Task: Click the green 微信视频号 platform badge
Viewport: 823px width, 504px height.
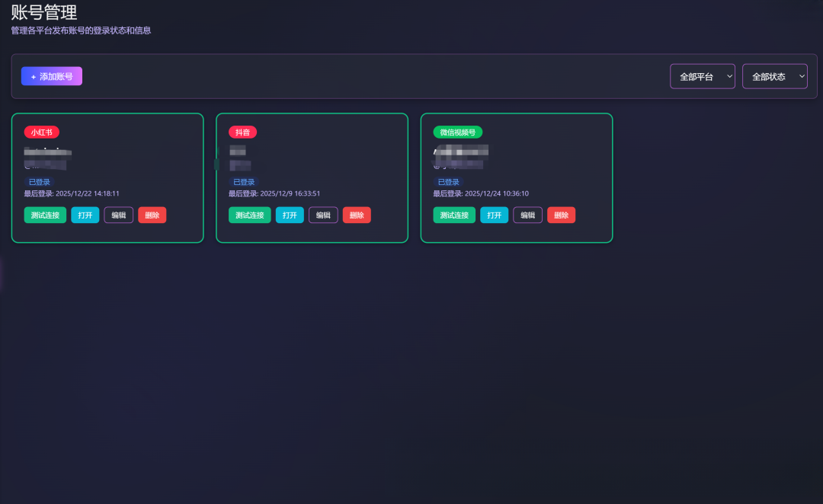Action: [x=457, y=132]
